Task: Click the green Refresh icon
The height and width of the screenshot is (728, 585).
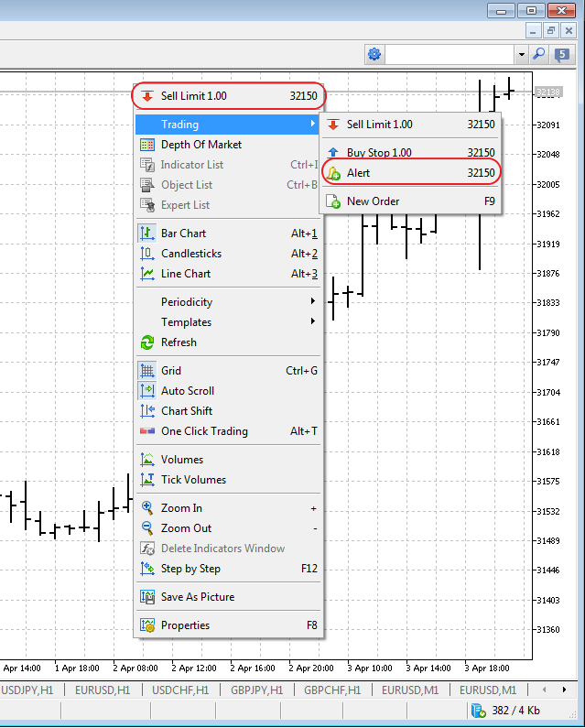Action: 147,342
